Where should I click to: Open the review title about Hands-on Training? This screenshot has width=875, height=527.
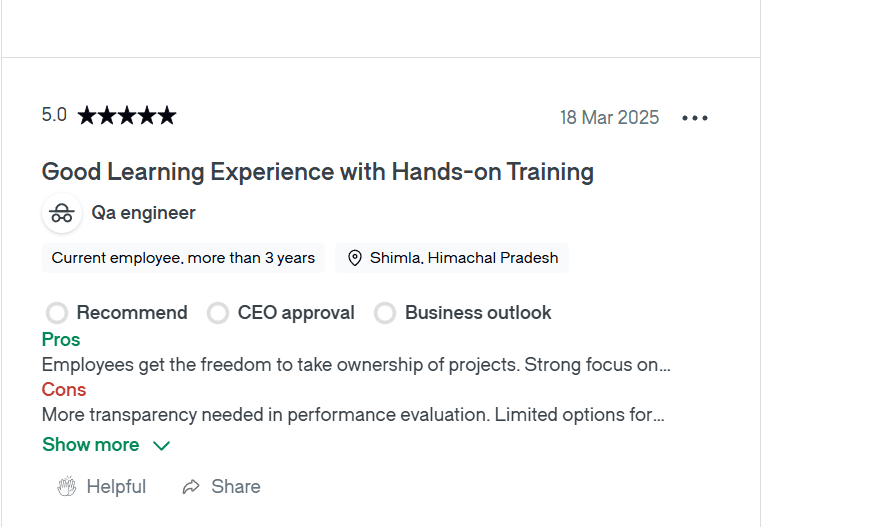(x=317, y=172)
